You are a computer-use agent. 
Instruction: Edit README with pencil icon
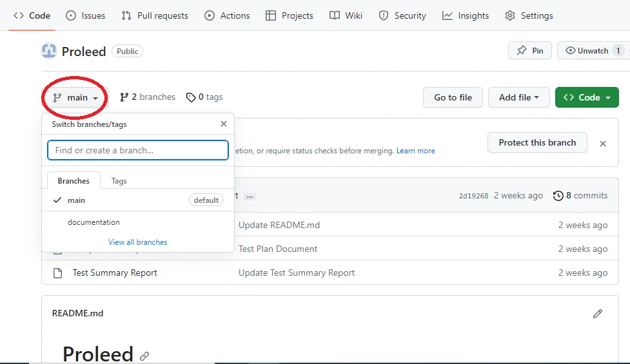[598, 314]
